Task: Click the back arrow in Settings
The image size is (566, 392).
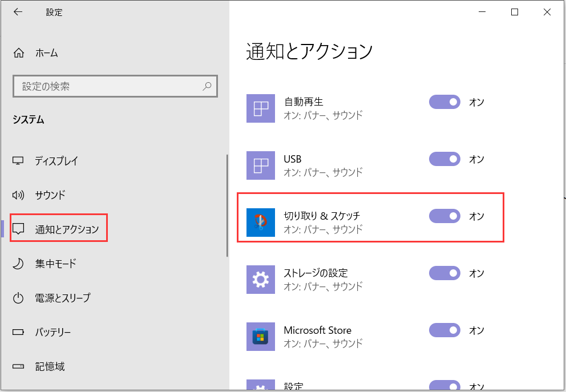Action: click(18, 12)
